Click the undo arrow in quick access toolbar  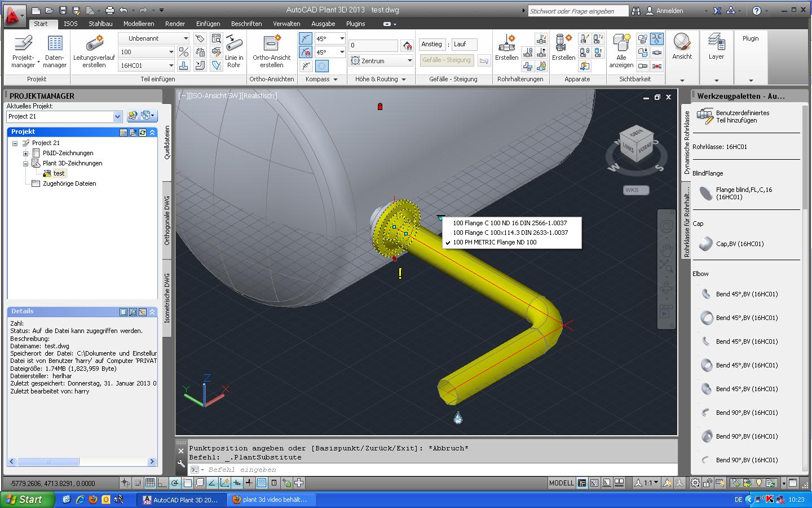[123, 10]
